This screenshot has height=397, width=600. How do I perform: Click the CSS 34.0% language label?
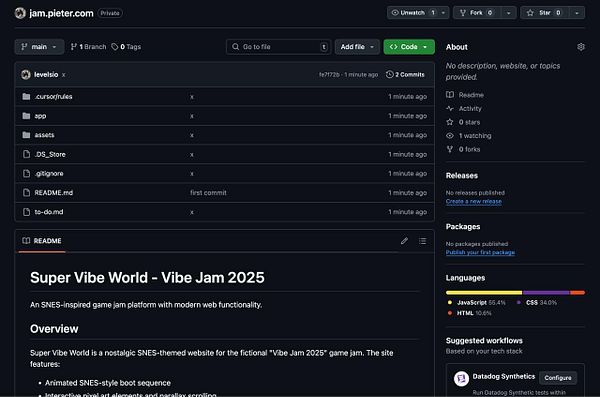tap(537, 302)
